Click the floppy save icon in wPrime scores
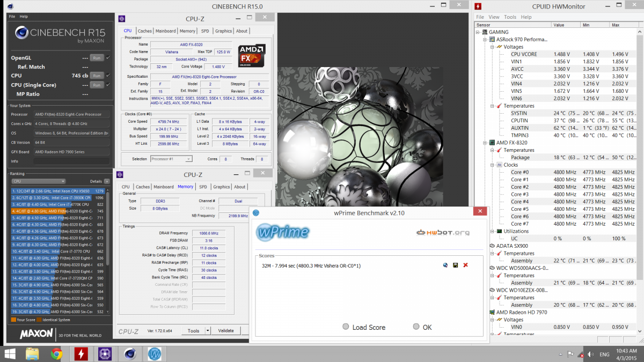 pos(455,265)
